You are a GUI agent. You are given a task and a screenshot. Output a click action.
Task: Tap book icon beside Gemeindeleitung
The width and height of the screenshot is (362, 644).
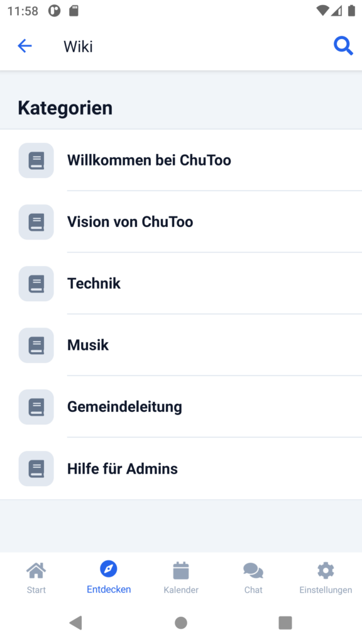(x=36, y=407)
